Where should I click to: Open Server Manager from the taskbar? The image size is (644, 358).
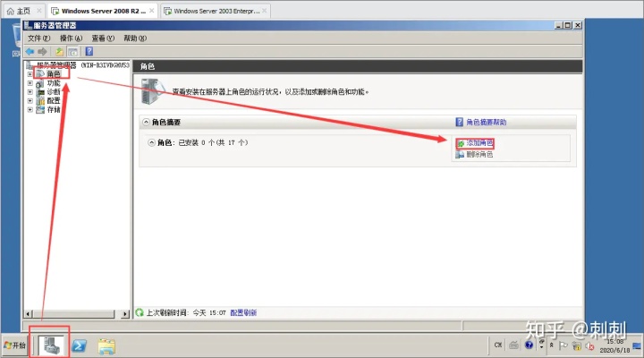pos(52,345)
